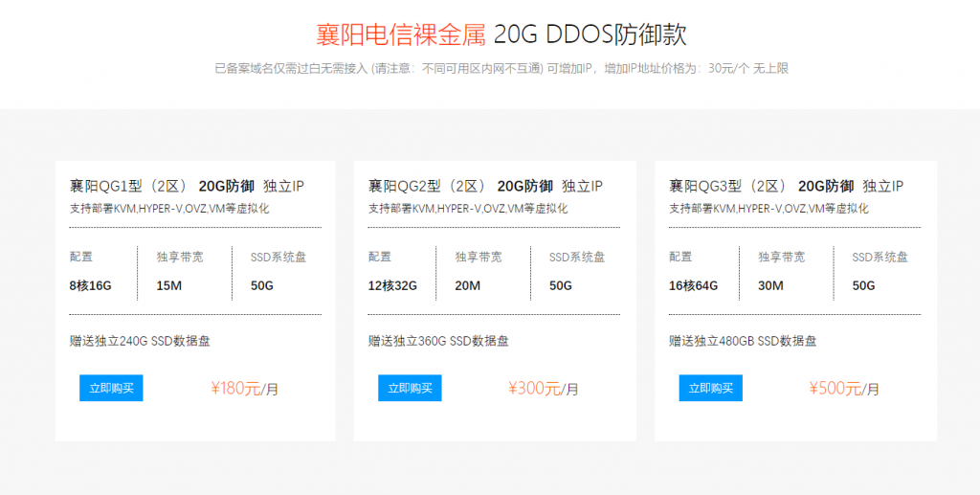Click the ¥180元/月 price
This screenshot has height=495, width=980.
pos(244,389)
